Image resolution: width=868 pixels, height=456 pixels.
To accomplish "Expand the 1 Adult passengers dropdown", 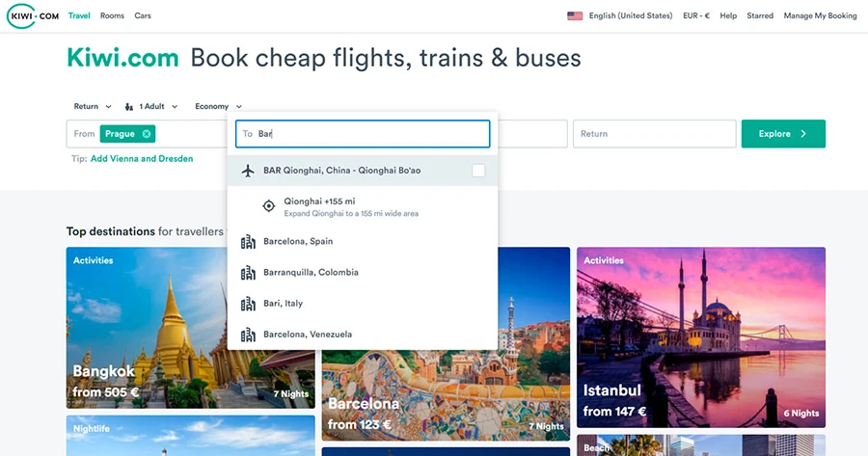I will tap(151, 106).
